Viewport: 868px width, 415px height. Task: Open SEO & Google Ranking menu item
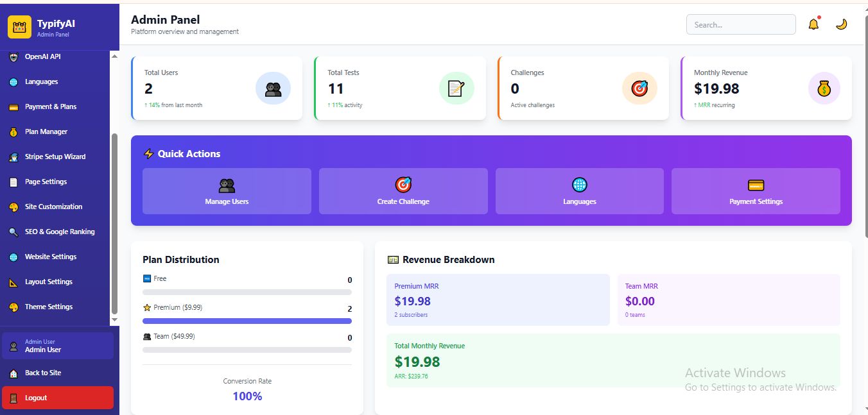(60, 232)
